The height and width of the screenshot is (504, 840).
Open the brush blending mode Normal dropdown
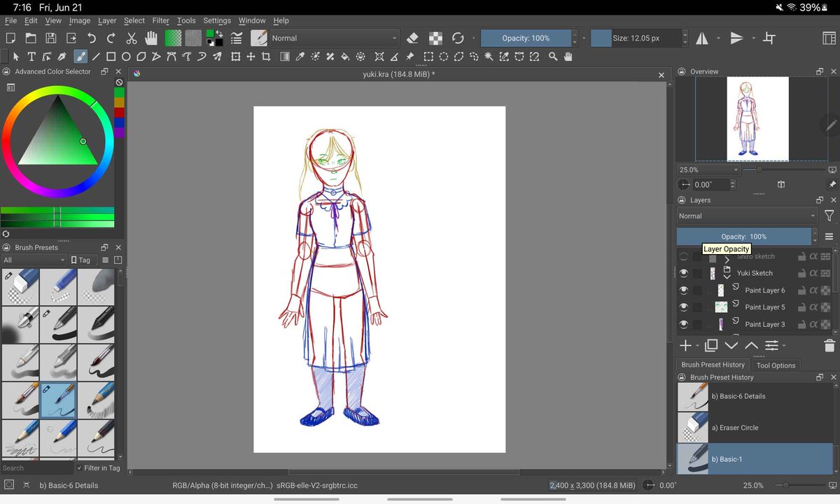click(x=334, y=38)
